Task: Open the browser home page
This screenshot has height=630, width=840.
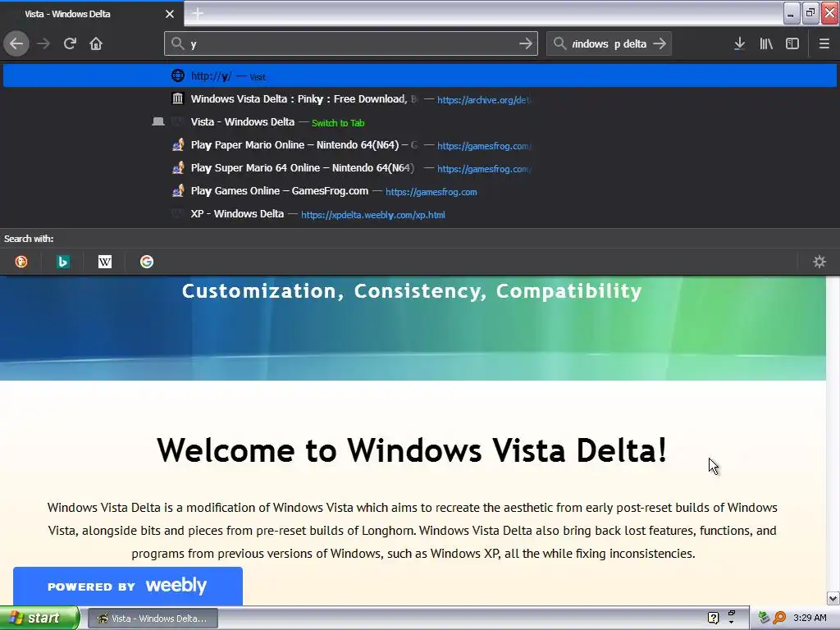Action: coord(96,43)
